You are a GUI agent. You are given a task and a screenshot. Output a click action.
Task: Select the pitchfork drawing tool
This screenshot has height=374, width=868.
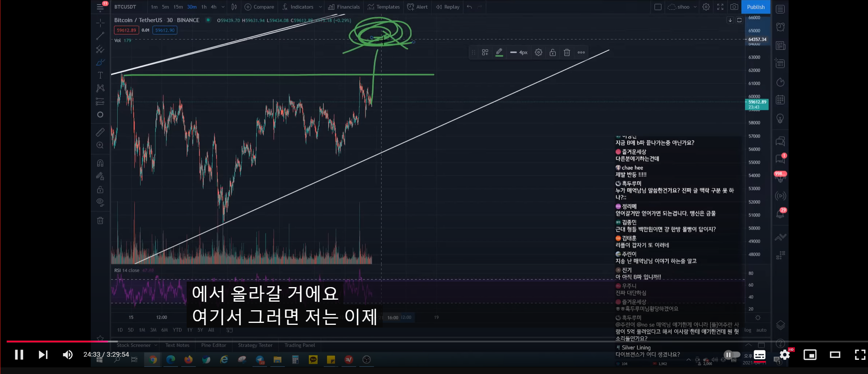100,49
